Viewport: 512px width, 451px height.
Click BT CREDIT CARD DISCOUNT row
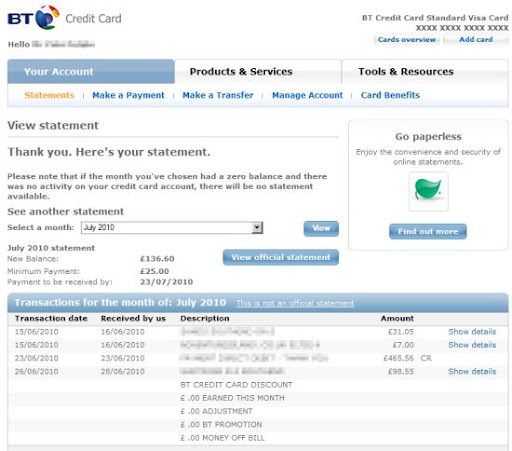coord(236,385)
